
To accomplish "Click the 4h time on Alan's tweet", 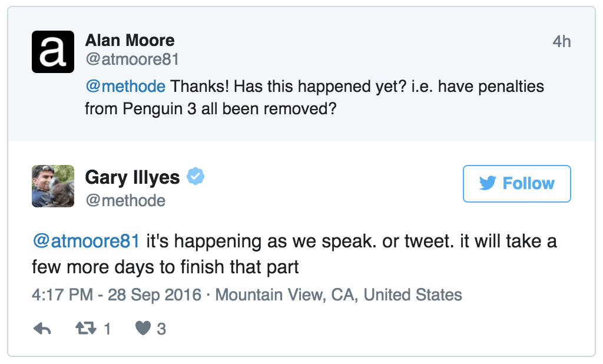I will coord(561,41).
